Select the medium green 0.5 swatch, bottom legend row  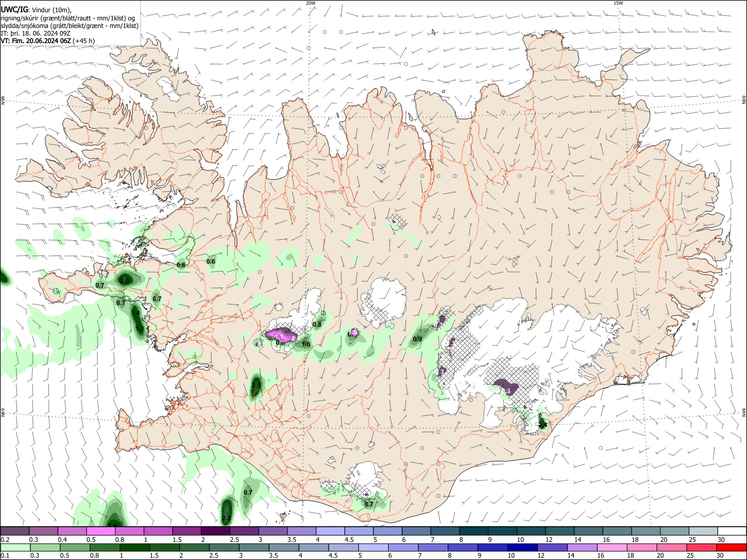75,547
